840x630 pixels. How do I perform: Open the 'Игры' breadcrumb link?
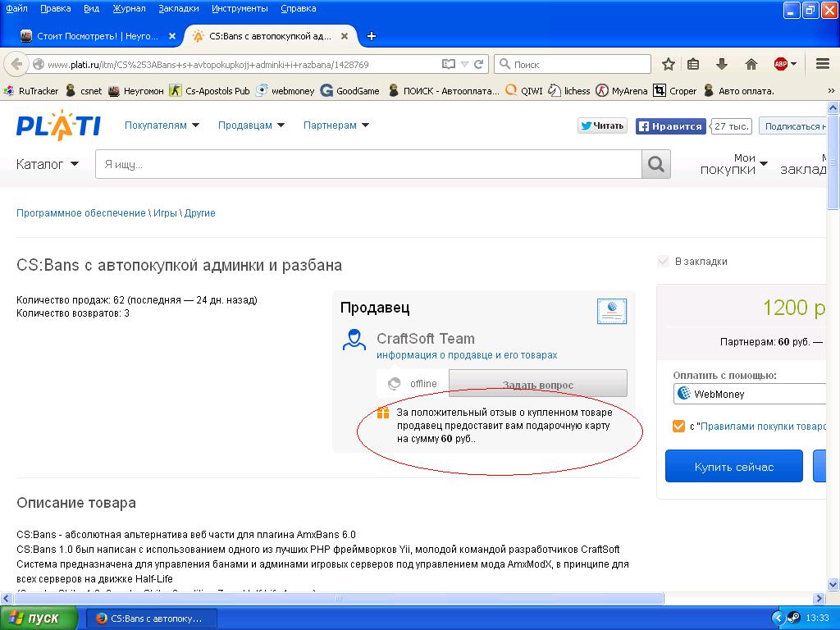pyautogui.click(x=165, y=213)
